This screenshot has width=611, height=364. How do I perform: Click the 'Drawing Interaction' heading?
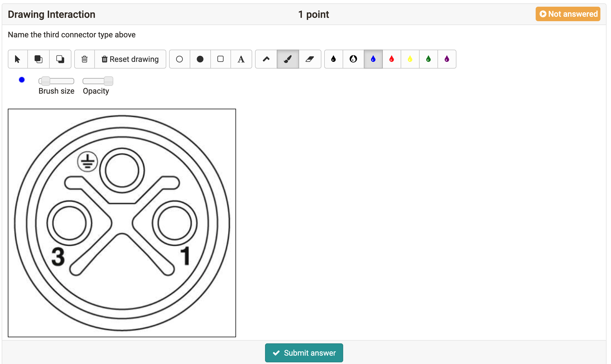point(52,14)
